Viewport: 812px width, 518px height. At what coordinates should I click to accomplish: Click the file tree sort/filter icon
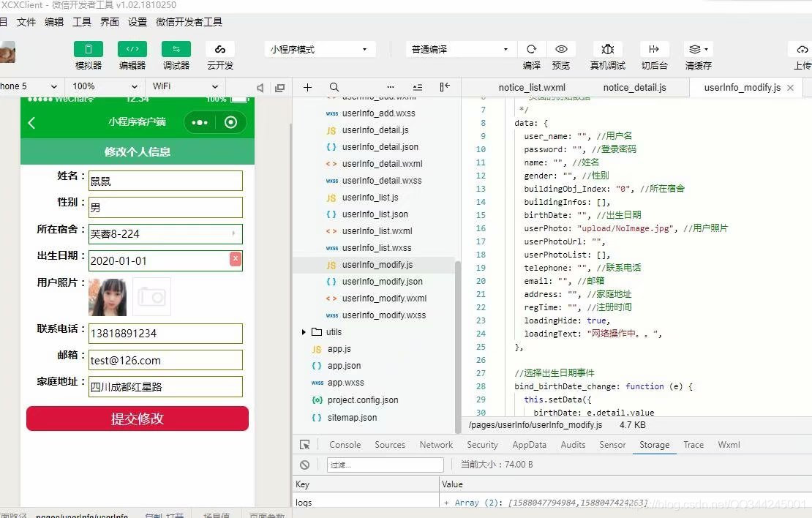click(x=418, y=87)
